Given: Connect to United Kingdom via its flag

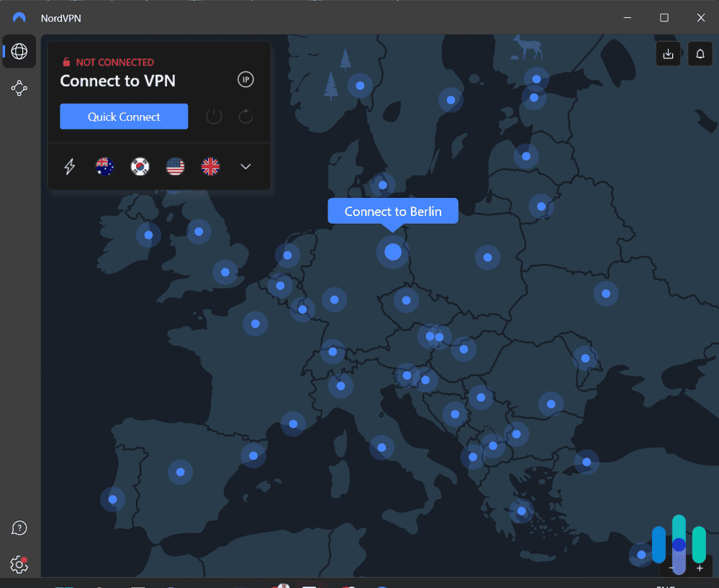Looking at the screenshot, I should [209, 166].
